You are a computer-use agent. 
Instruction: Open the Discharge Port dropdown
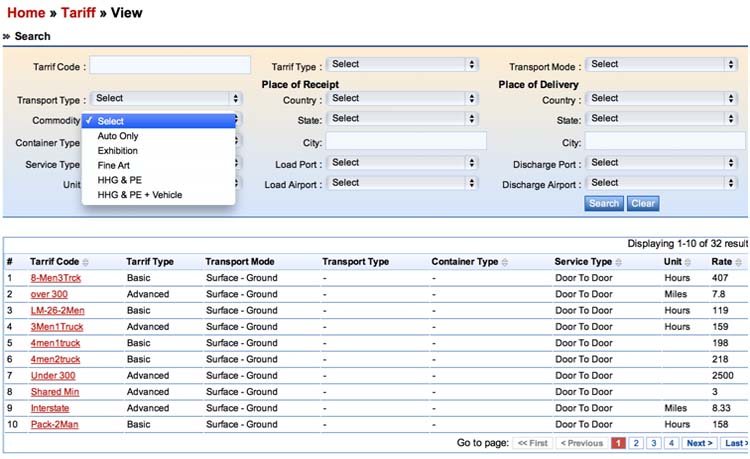pyautogui.click(x=661, y=162)
